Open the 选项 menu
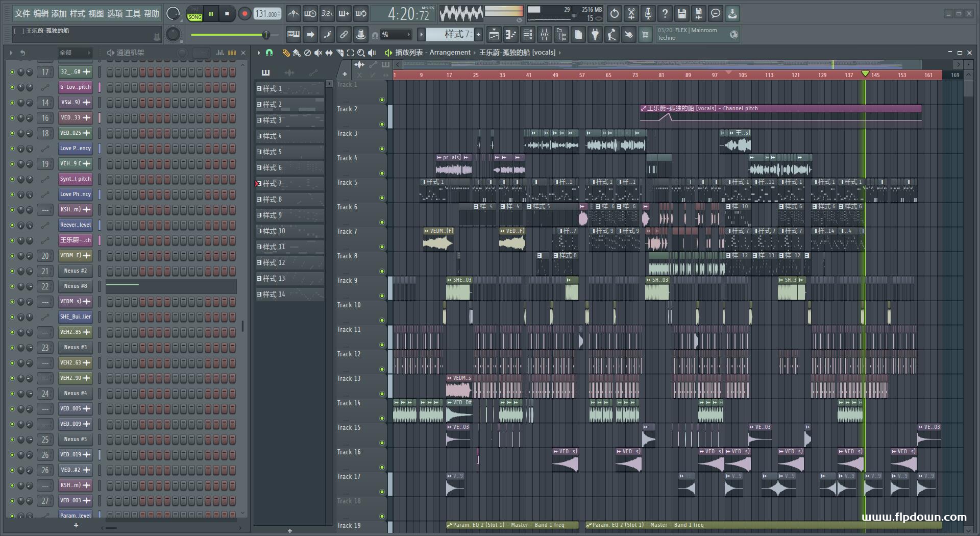The width and height of the screenshot is (980, 536). pos(115,13)
